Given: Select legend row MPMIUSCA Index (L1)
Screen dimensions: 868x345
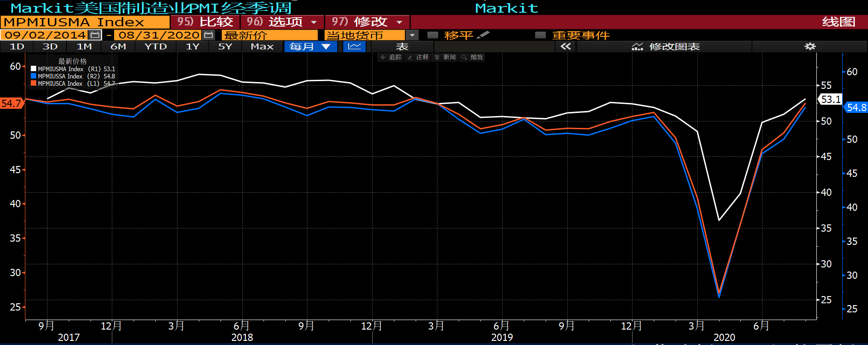Looking at the screenshot, I should click(x=73, y=83).
